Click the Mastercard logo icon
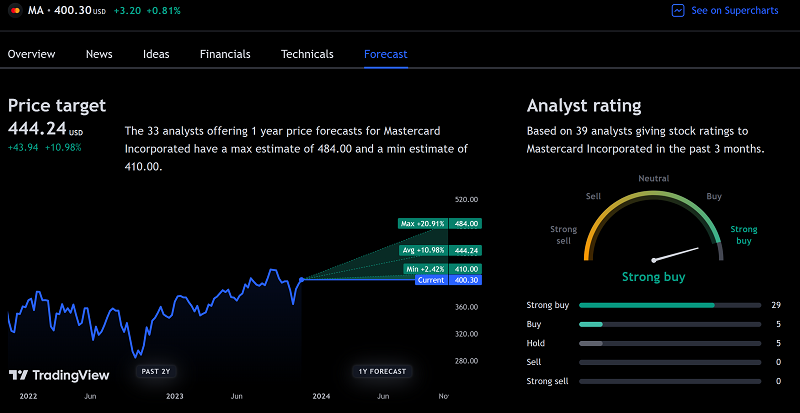This screenshot has width=800, height=413. pos(13,10)
